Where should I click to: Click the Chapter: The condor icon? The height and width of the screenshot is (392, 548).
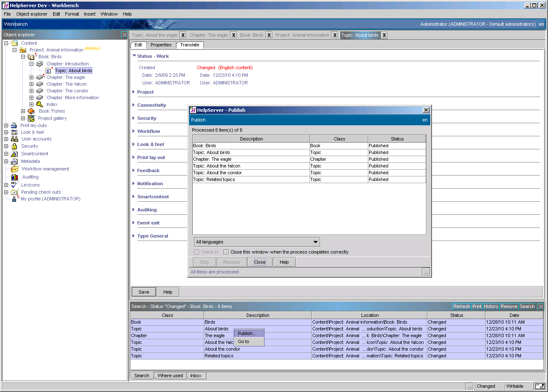[40, 91]
